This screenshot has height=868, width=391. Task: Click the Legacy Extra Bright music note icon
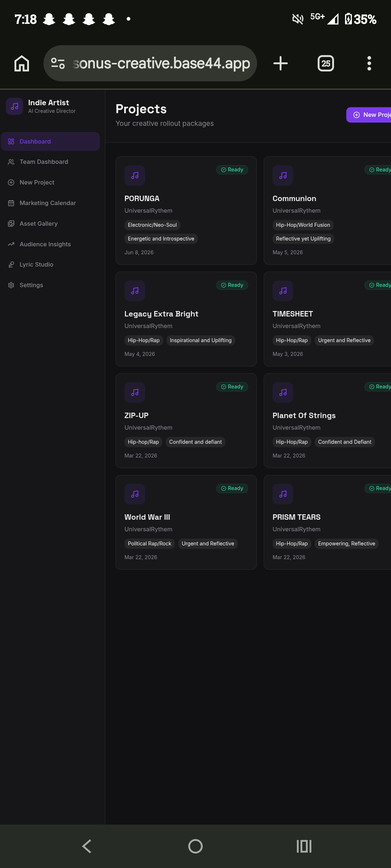tap(135, 291)
